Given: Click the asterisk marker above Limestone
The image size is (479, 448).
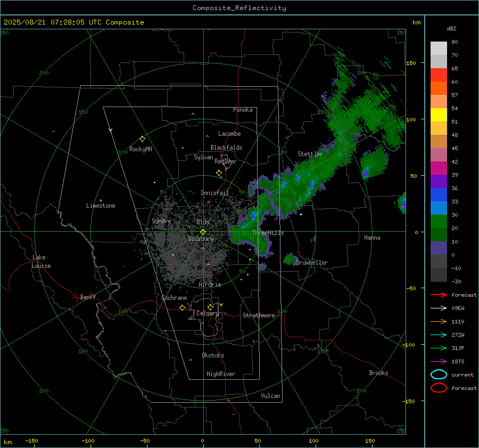Looking at the screenshot, I should pyautogui.click(x=101, y=201).
